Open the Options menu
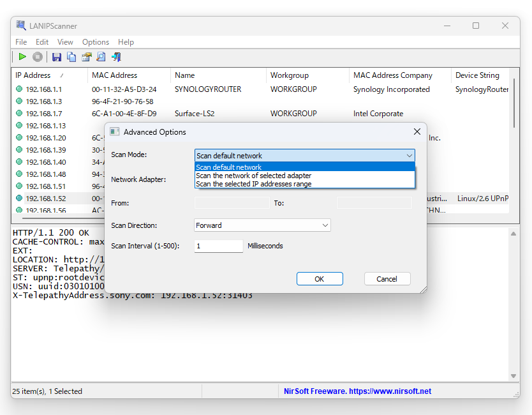532x415 pixels. pyautogui.click(x=96, y=41)
